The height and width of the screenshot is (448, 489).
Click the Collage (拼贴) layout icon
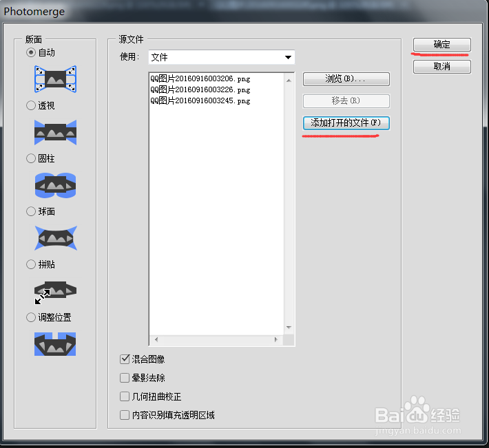[56, 292]
